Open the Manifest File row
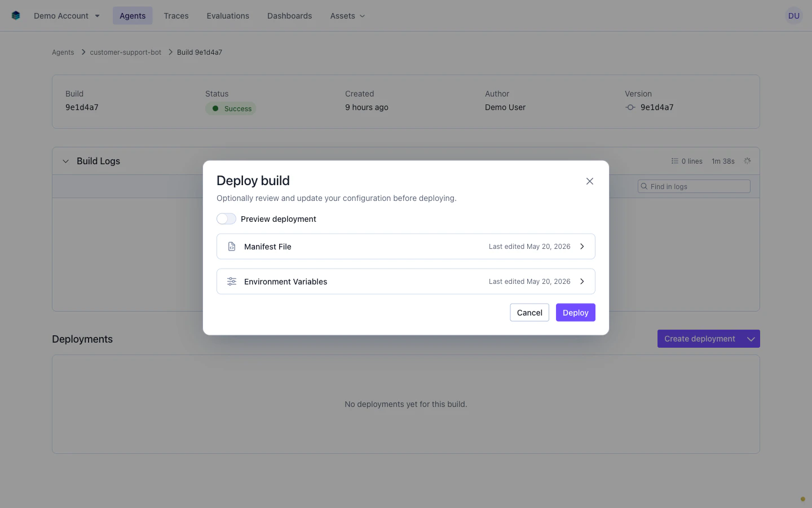 [x=406, y=247]
